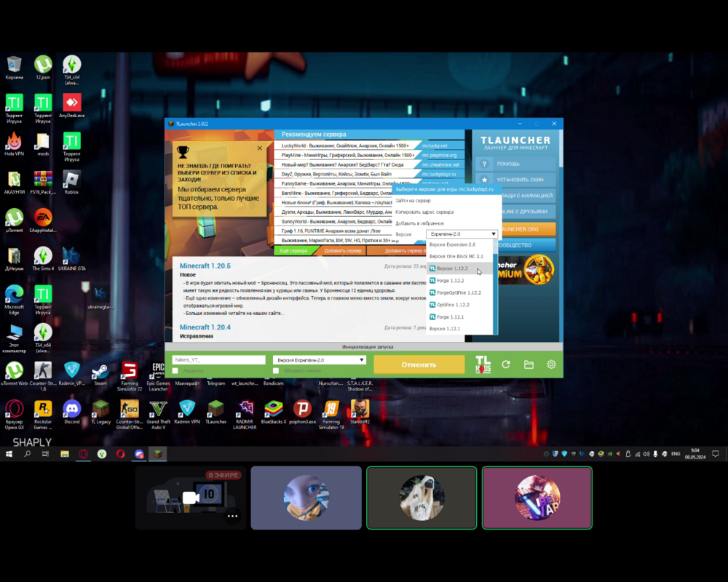Open the TL Legacy desktop icon
The width and height of the screenshot is (728, 582).
(x=100, y=412)
